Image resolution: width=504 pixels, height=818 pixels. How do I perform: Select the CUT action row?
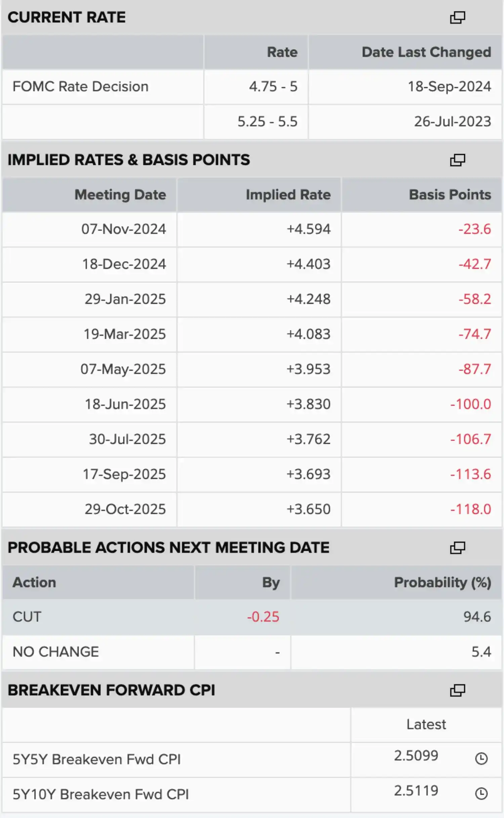pyautogui.click(x=252, y=617)
